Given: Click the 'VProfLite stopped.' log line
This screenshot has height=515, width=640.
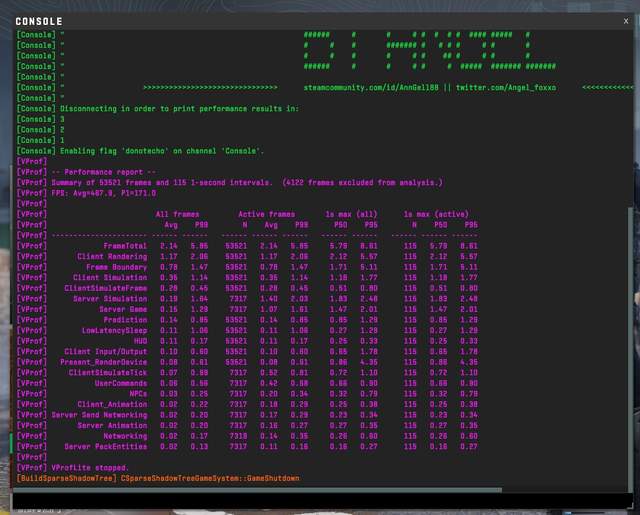Looking at the screenshot, I should (88, 467).
